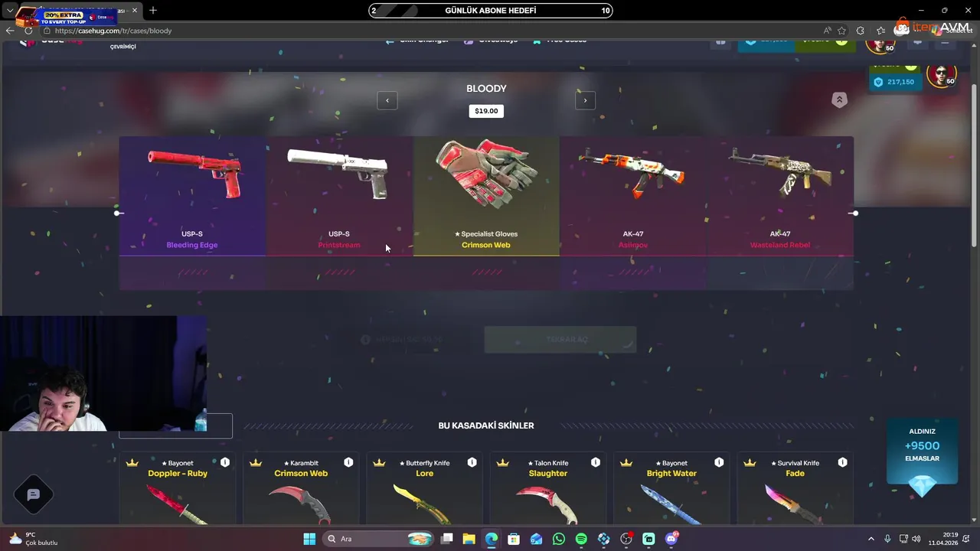Open browser extensions icon
This screenshot has width=980, height=551.
[861, 31]
